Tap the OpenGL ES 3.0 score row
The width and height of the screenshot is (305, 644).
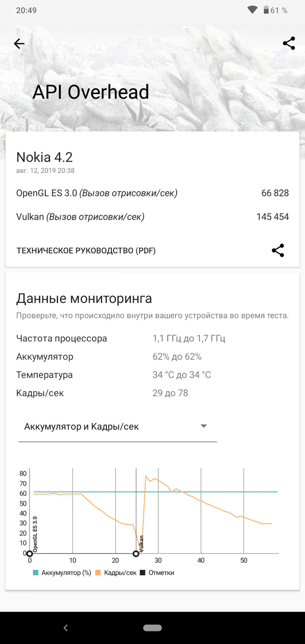(152, 193)
